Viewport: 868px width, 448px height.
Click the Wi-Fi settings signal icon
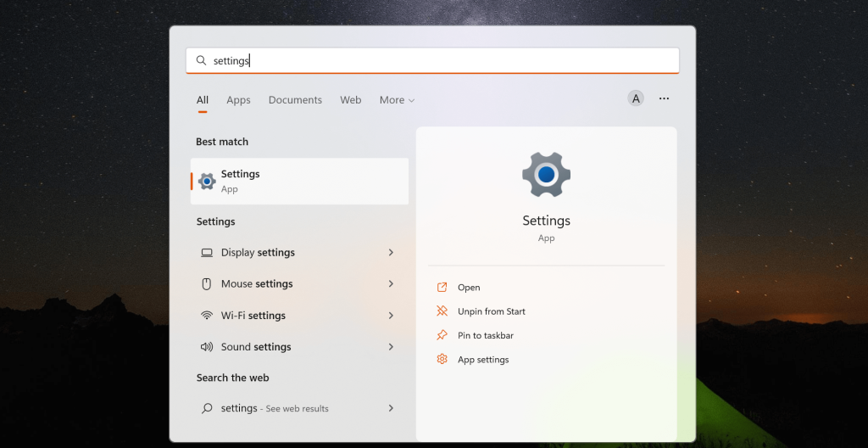pyautogui.click(x=207, y=316)
